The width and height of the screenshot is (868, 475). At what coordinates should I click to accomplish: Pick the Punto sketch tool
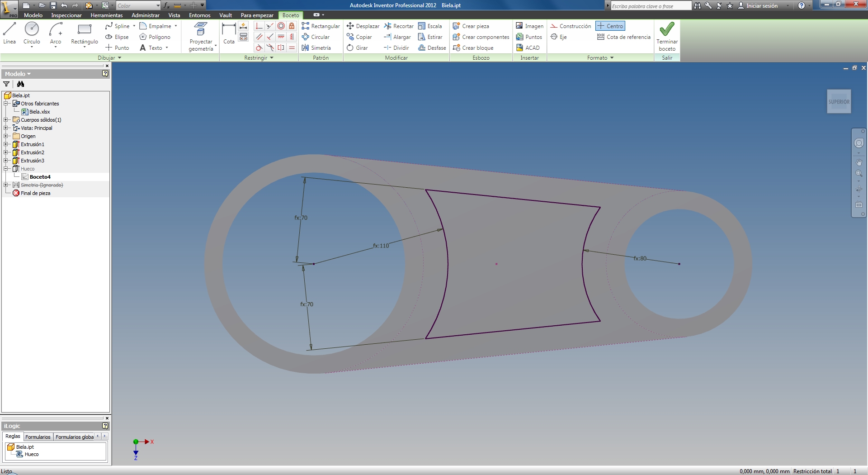pos(117,48)
